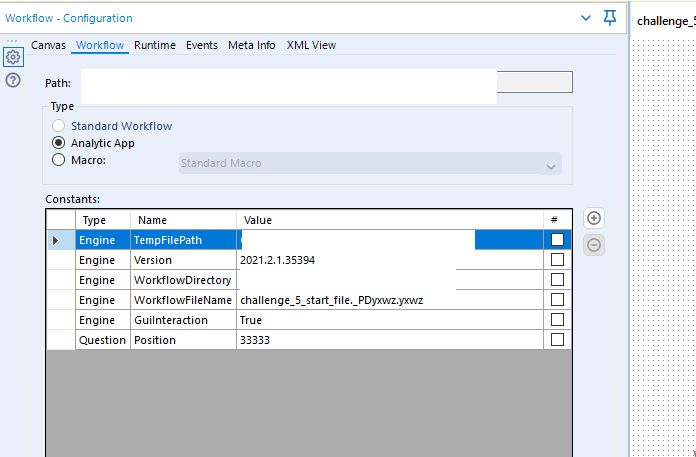
Task: Select the WorkflowFileName name cell
Action: [x=183, y=300]
